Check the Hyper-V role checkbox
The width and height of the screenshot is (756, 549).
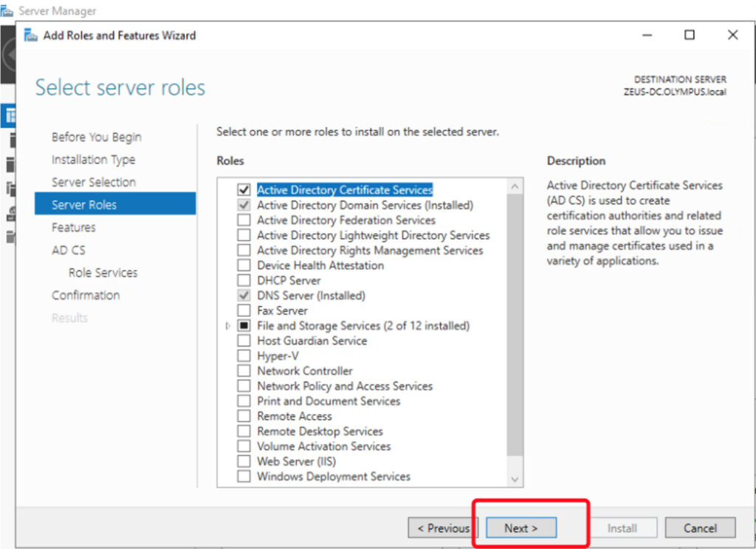(x=244, y=356)
